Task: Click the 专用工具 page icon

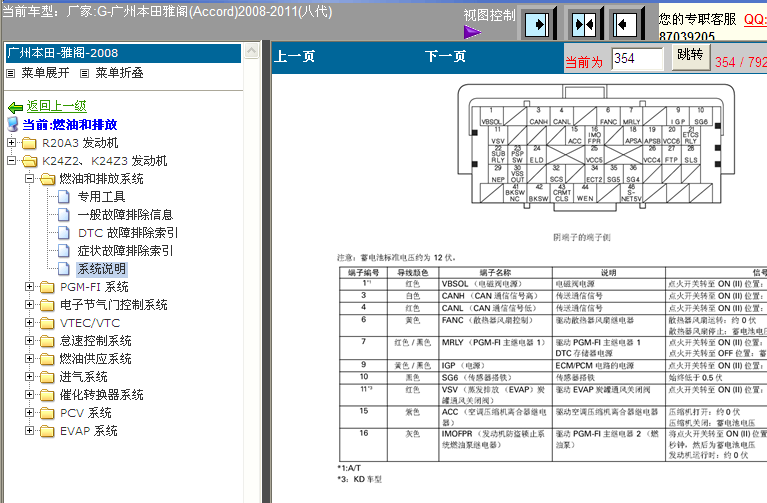Action: [64, 197]
